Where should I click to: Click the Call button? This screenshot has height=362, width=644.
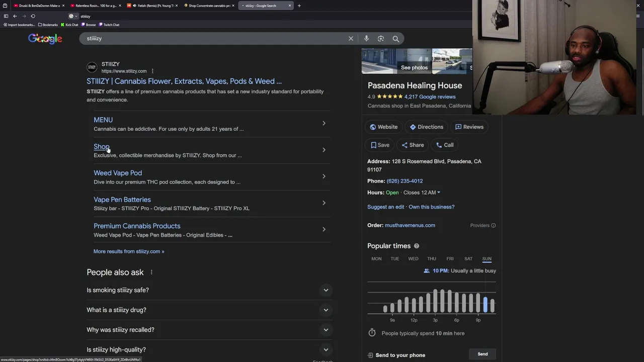tap(445, 145)
